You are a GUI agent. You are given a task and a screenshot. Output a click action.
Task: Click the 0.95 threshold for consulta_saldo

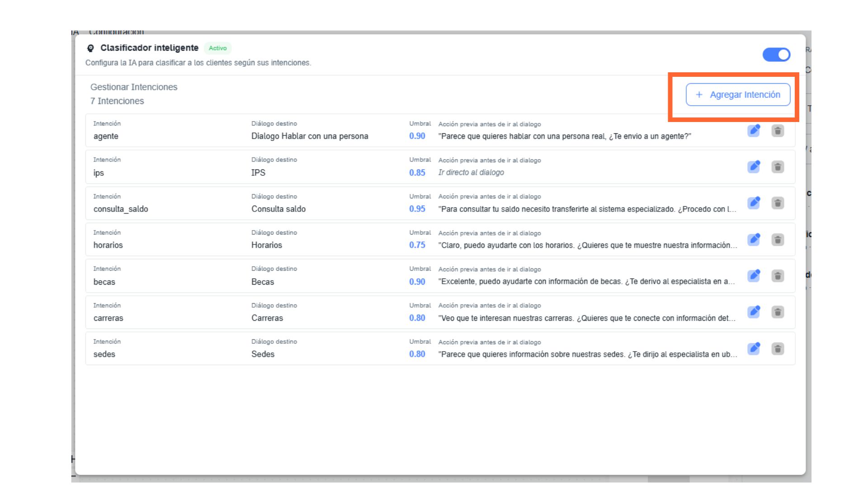(417, 209)
